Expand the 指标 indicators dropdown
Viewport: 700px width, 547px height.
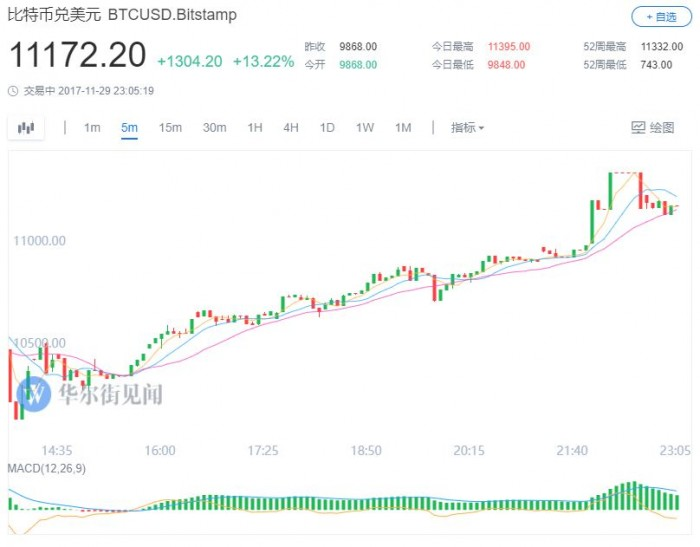point(467,128)
